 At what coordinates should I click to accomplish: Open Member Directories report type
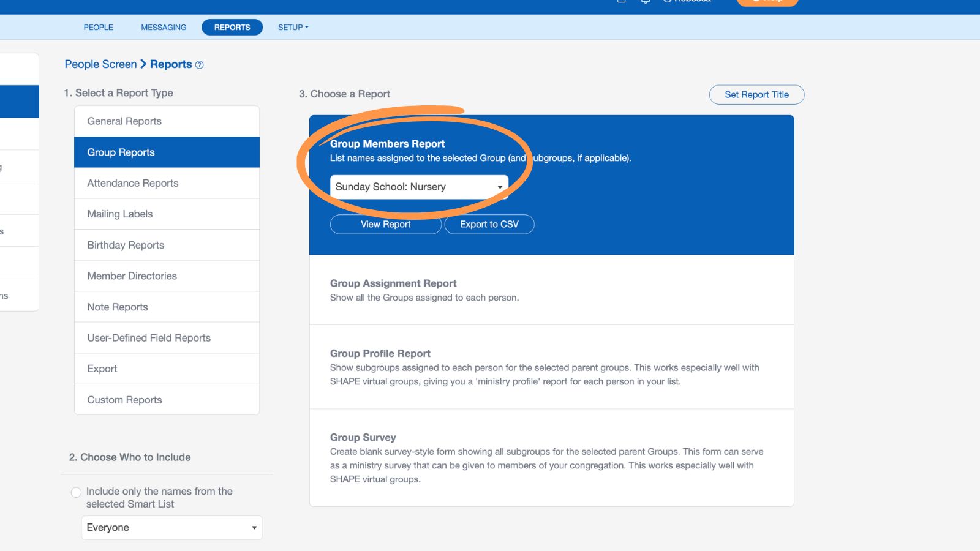tap(167, 275)
